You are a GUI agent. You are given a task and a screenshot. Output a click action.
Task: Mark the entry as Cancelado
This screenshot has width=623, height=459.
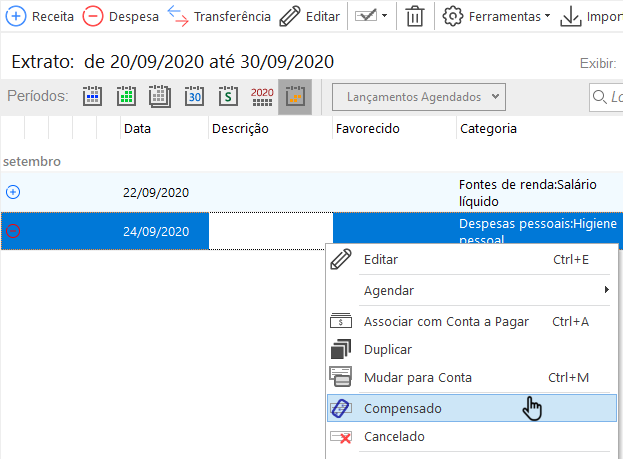[394, 437]
